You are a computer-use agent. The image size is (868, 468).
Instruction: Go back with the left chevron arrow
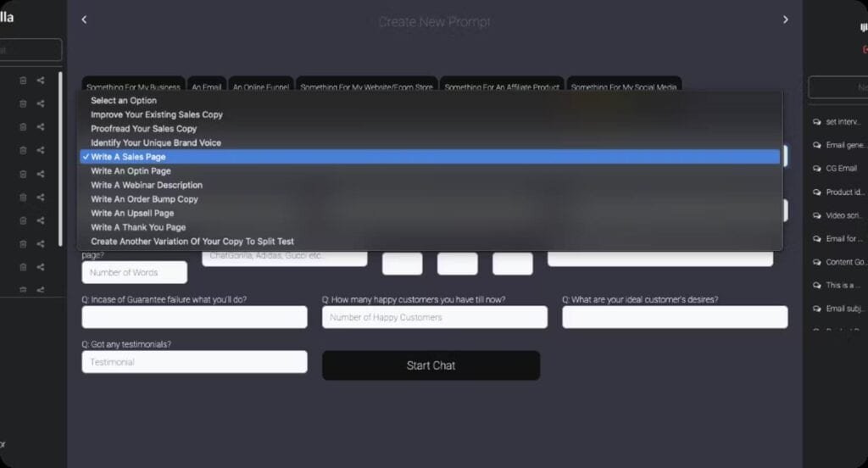pyautogui.click(x=84, y=20)
